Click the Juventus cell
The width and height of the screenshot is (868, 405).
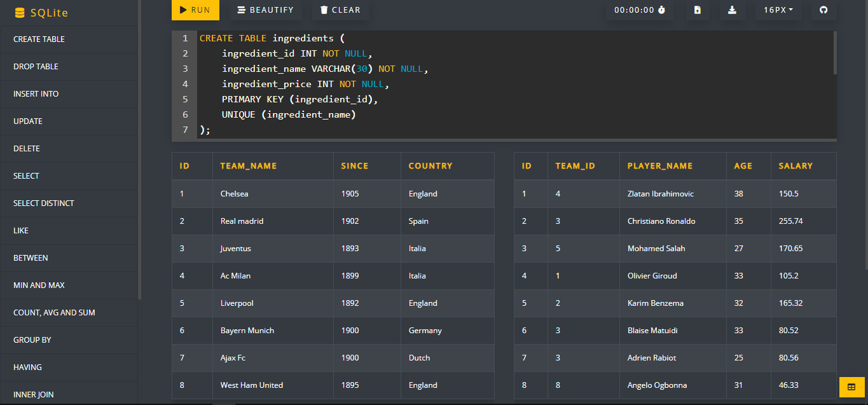(x=273, y=249)
